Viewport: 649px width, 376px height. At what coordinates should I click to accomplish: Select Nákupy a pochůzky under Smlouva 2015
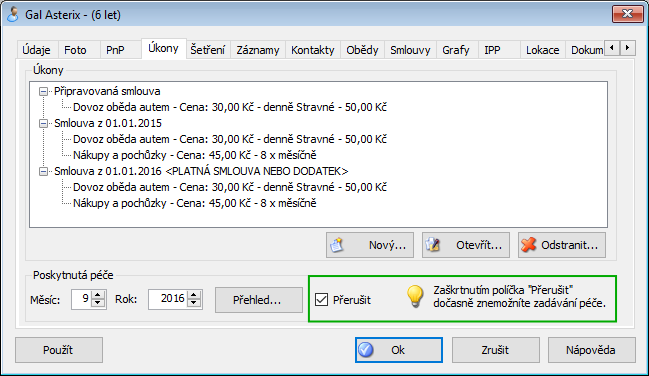pyautogui.click(x=195, y=155)
